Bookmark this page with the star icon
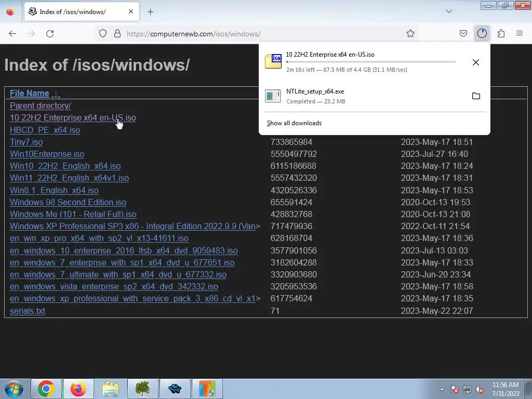This screenshot has height=399, width=532. pos(410,33)
